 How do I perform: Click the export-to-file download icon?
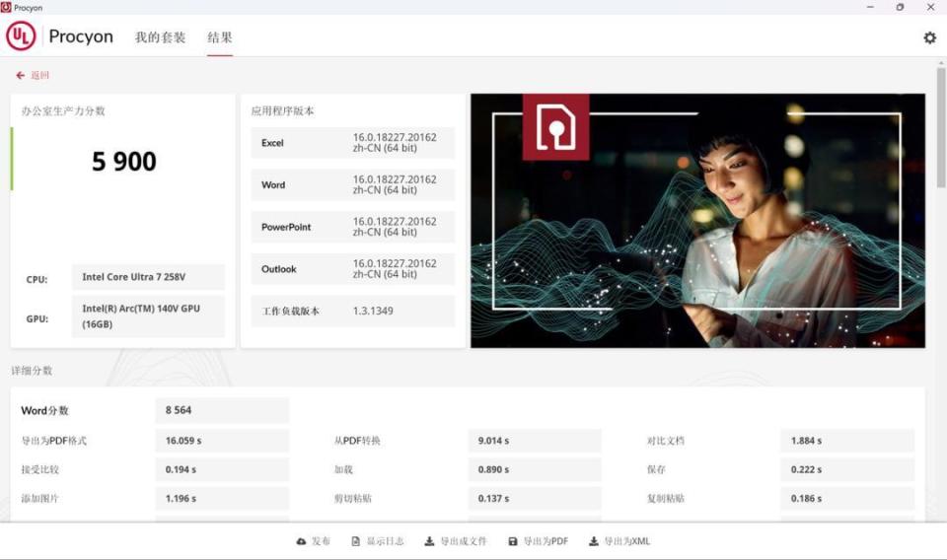click(429, 541)
